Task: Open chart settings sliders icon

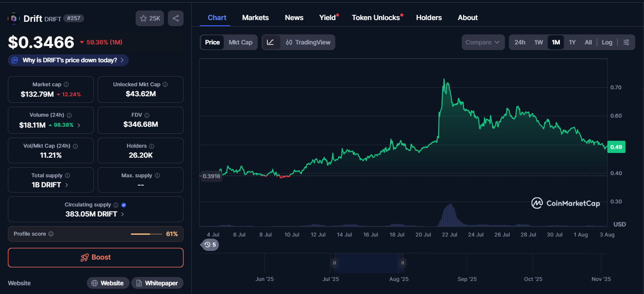Action: (x=626, y=42)
